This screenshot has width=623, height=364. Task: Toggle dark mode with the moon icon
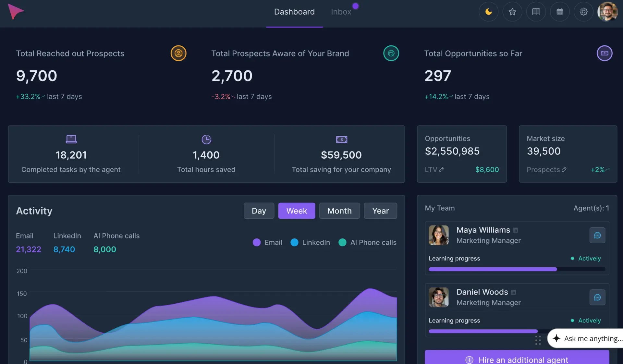point(488,12)
